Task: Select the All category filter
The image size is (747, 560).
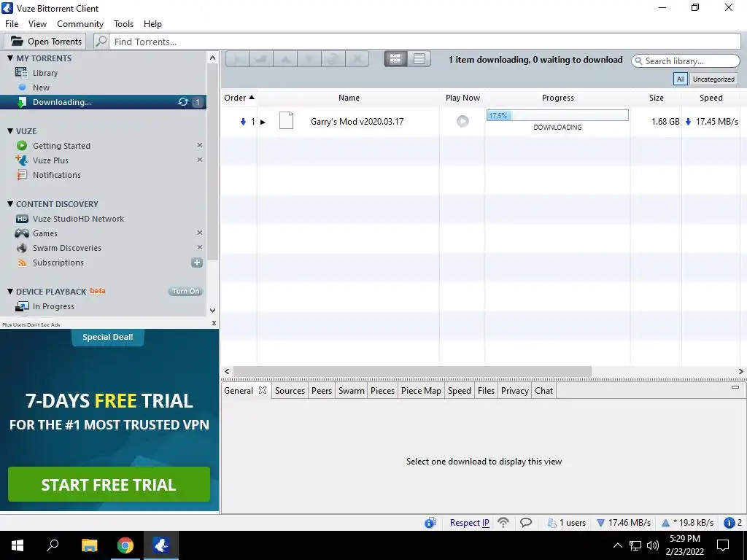Action: (681, 79)
